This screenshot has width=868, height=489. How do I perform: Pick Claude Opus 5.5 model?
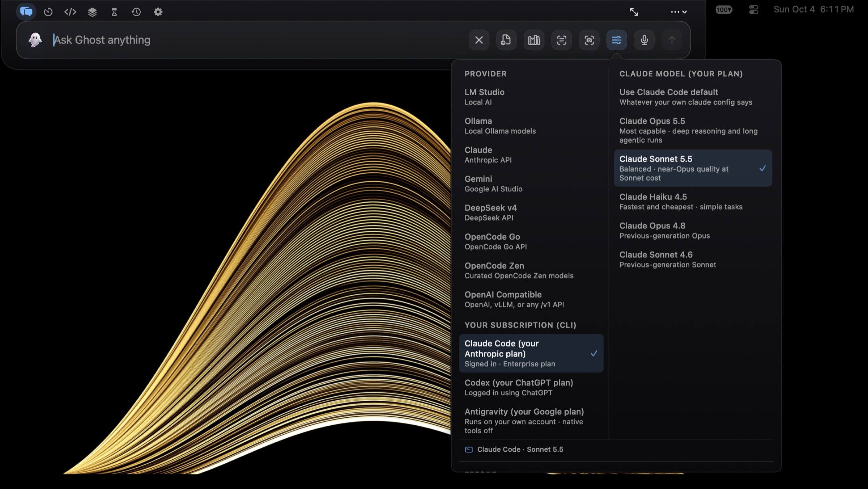point(693,130)
